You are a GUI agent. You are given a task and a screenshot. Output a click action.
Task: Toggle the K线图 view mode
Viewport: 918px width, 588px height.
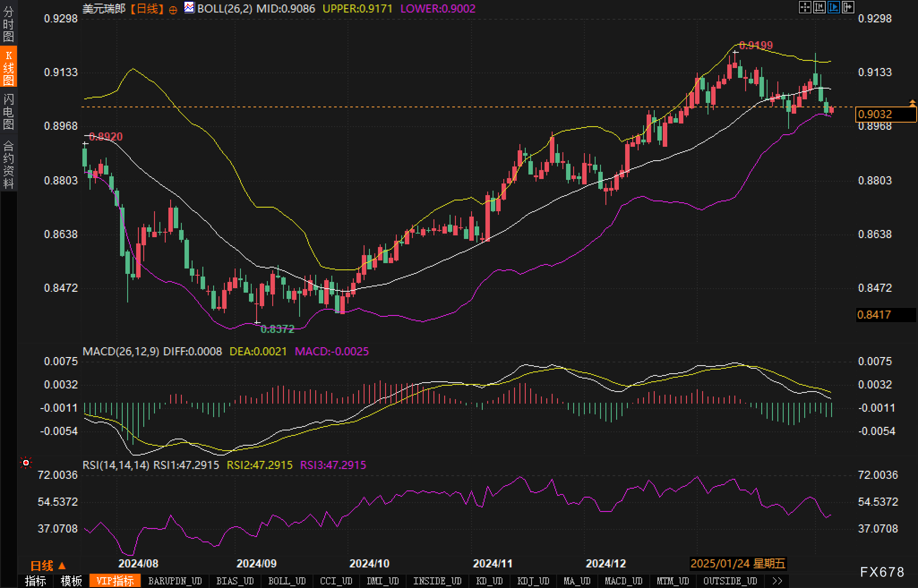pos(9,67)
